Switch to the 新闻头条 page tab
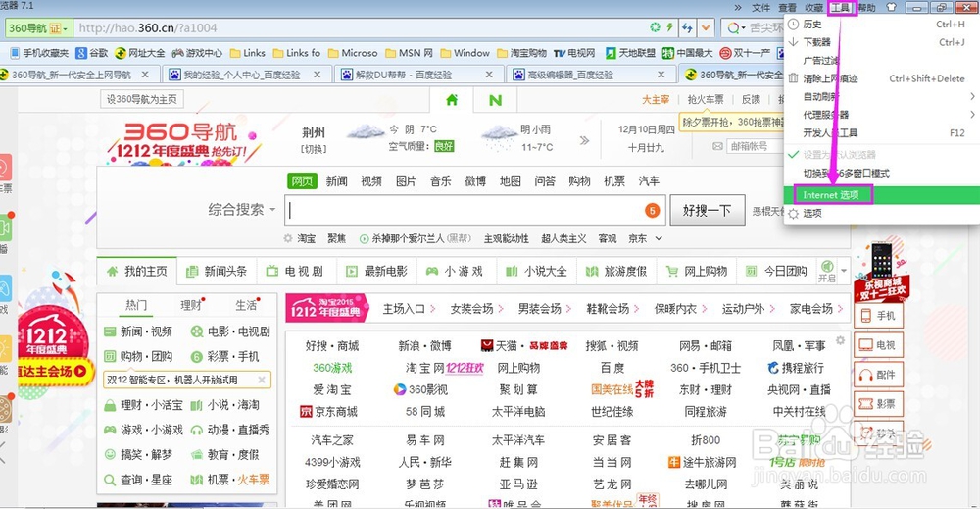Screen dimensions: 980x509 [x=217, y=271]
